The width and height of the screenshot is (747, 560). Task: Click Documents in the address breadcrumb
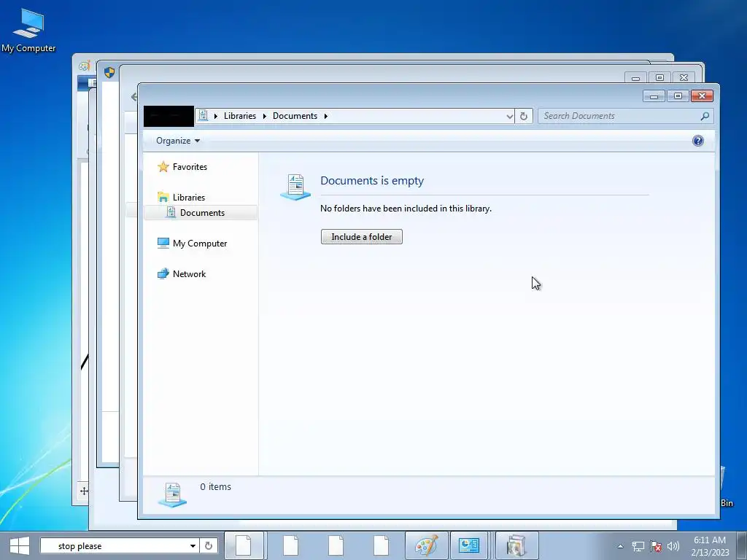click(x=295, y=116)
